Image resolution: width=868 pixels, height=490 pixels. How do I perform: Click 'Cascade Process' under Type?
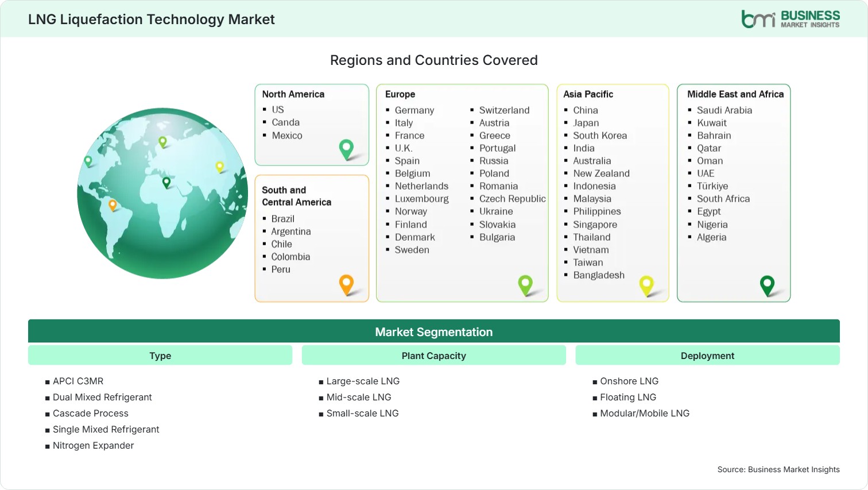pos(91,413)
